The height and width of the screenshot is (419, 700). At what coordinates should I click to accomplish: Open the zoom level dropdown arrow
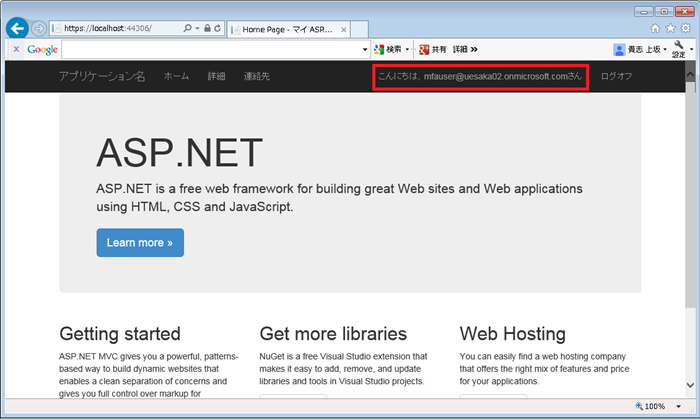[x=679, y=406]
